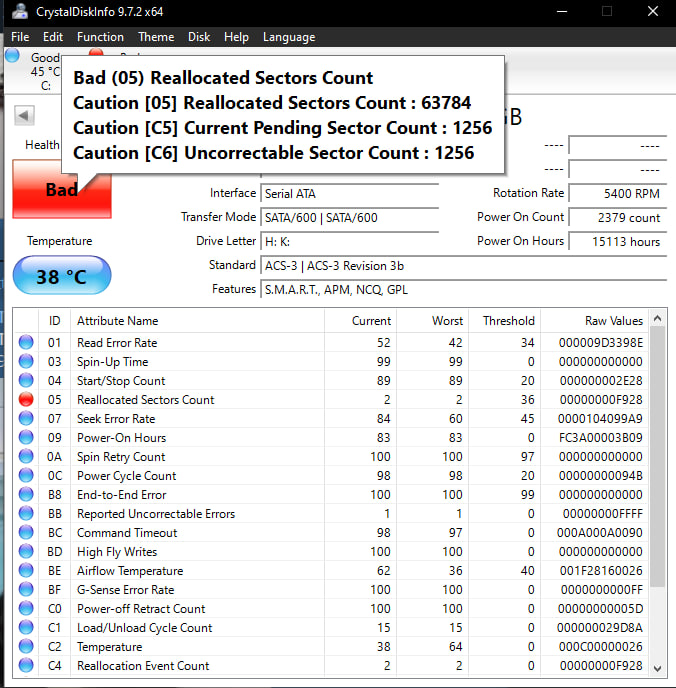Click status orb for Seek Error Rate
Image resolution: width=676 pixels, height=688 pixels.
26,418
